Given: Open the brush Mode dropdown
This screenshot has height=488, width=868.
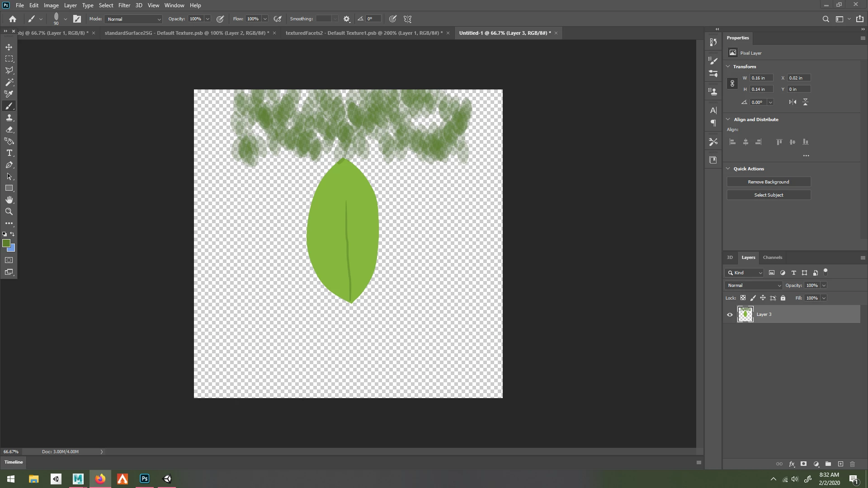Looking at the screenshot, I should (133, 19).
